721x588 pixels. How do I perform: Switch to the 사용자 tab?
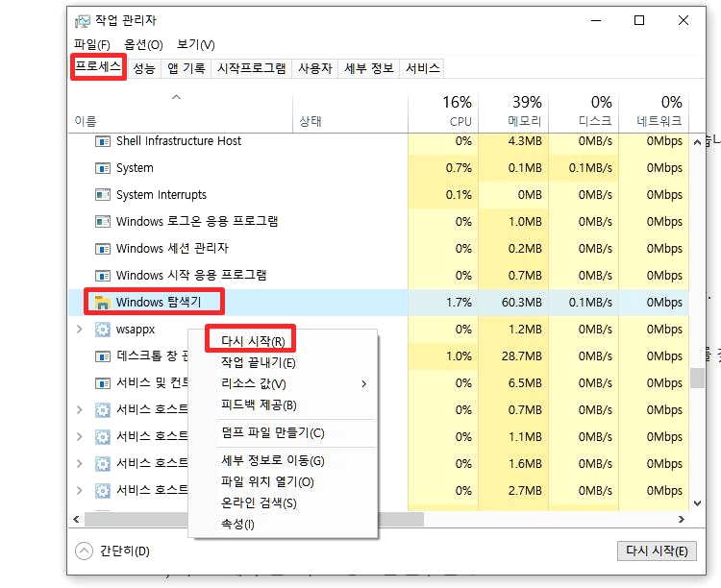(315, 68)
